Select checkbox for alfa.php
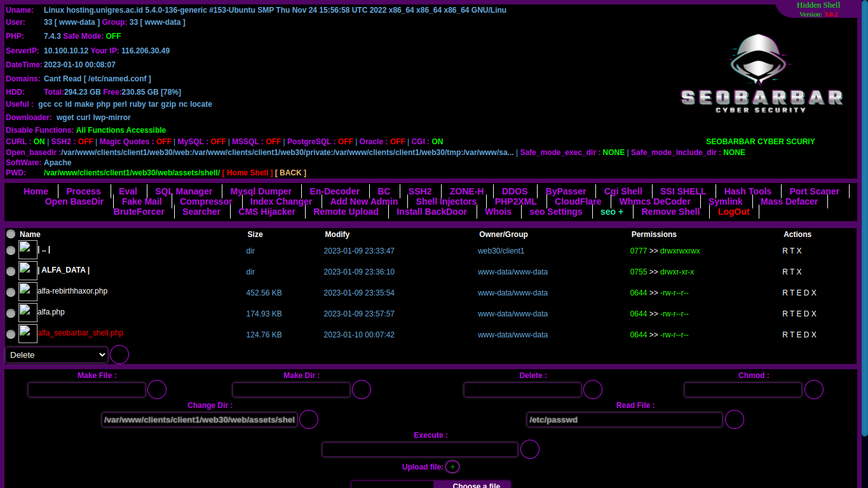This screenshot has height=488, width=868. (x=11, y=313)
